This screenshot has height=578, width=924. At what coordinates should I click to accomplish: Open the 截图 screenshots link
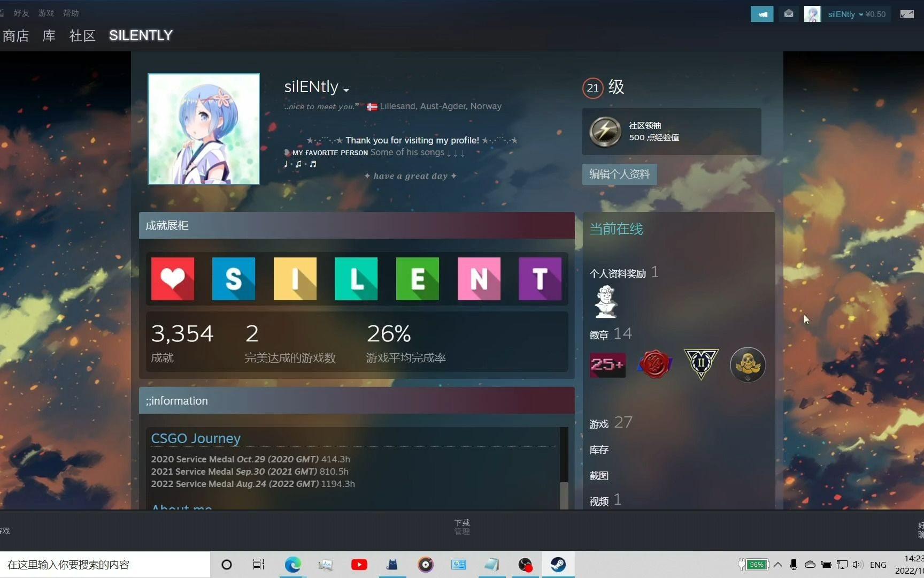[599, 476]
